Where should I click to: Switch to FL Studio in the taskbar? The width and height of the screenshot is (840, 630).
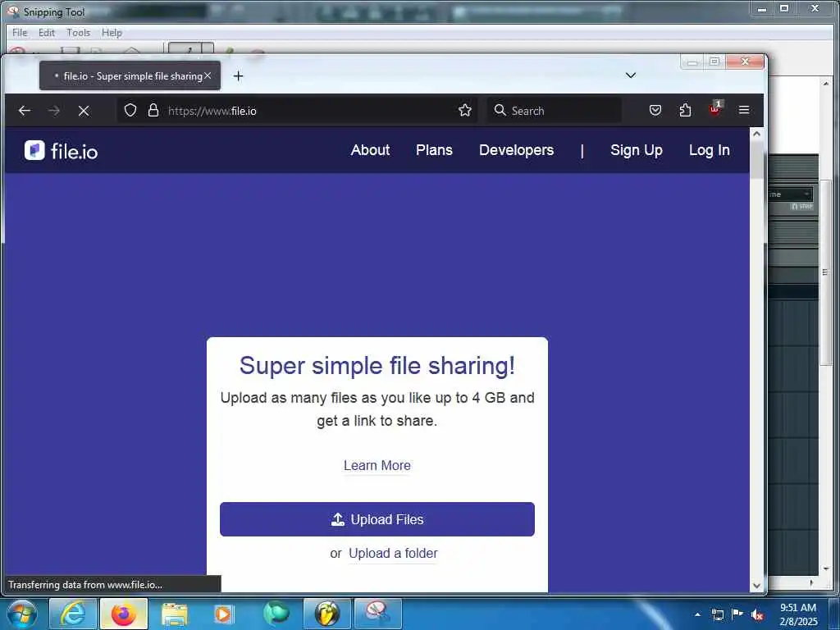[326, 614]
